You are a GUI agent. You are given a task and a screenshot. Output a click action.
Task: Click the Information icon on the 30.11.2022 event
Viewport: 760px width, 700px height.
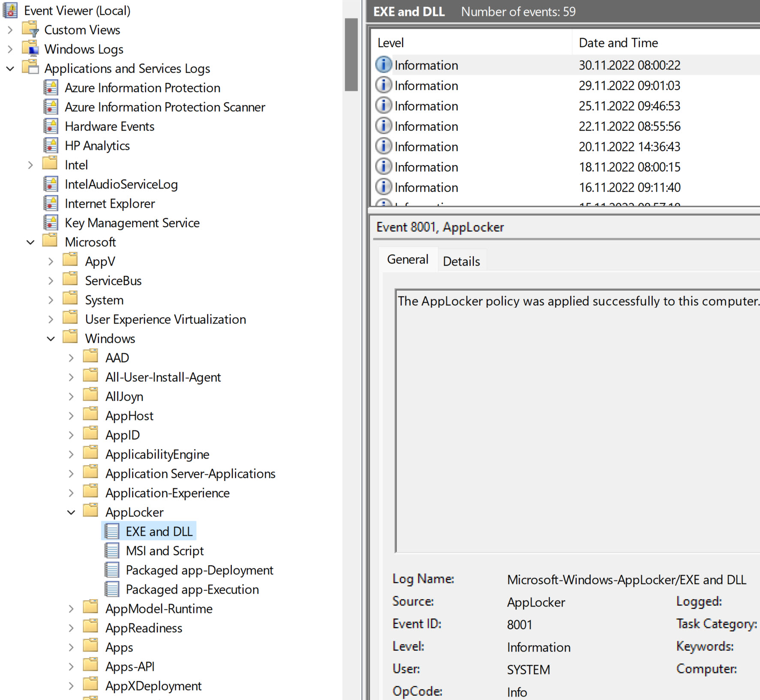[383, 64]
